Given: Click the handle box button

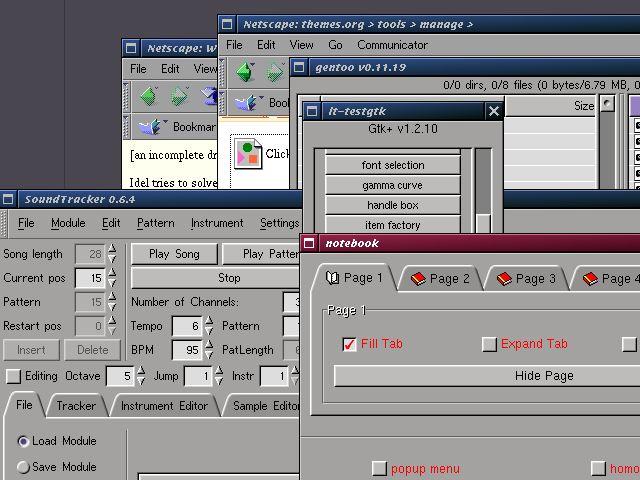Looking at the screenshot, I should click(393, 205).
